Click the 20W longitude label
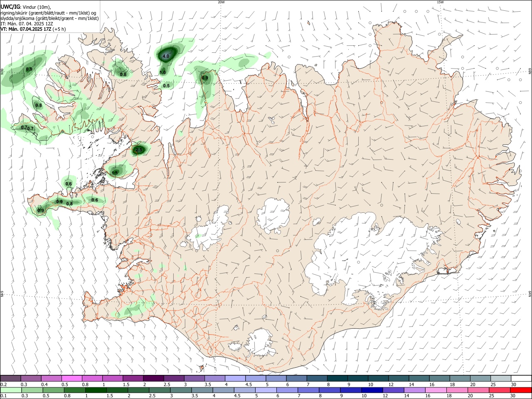This screenshot has height=399, width=532. coord(221,2)
